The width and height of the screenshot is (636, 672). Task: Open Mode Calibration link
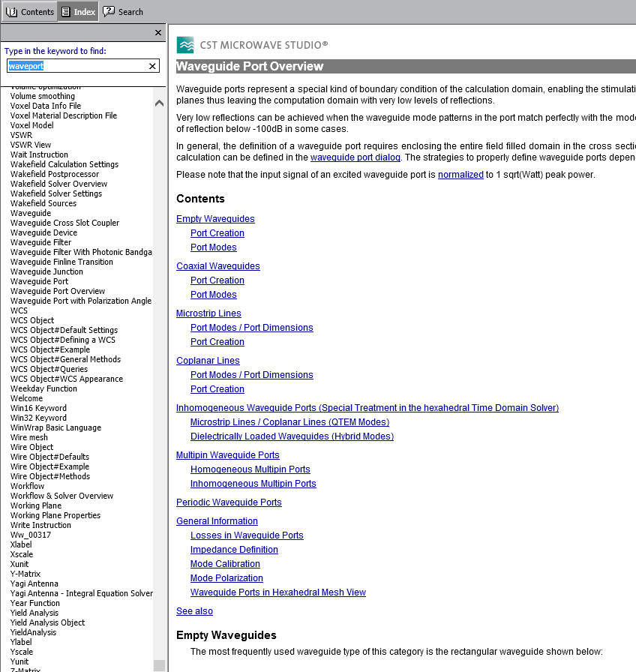tap(225, 564)
